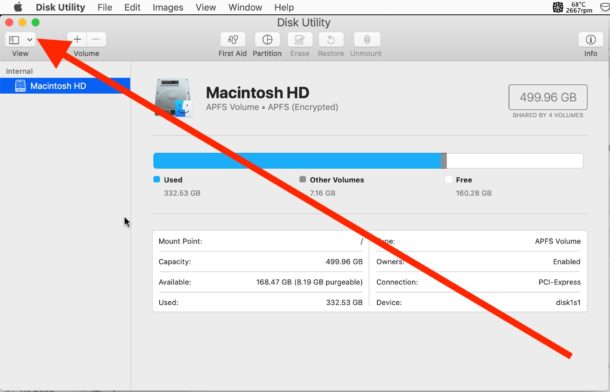Click the Used 332.53 GB table row
The height and width of the screenshot is (392, 610).
pos(261,302)
